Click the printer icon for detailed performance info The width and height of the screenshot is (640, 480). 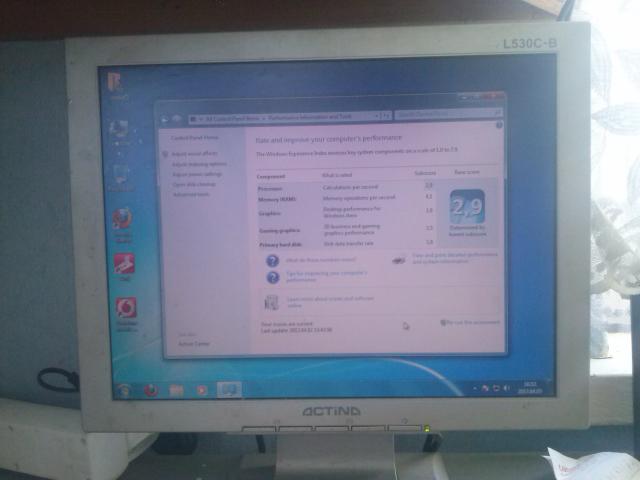[x=399, y=260]
